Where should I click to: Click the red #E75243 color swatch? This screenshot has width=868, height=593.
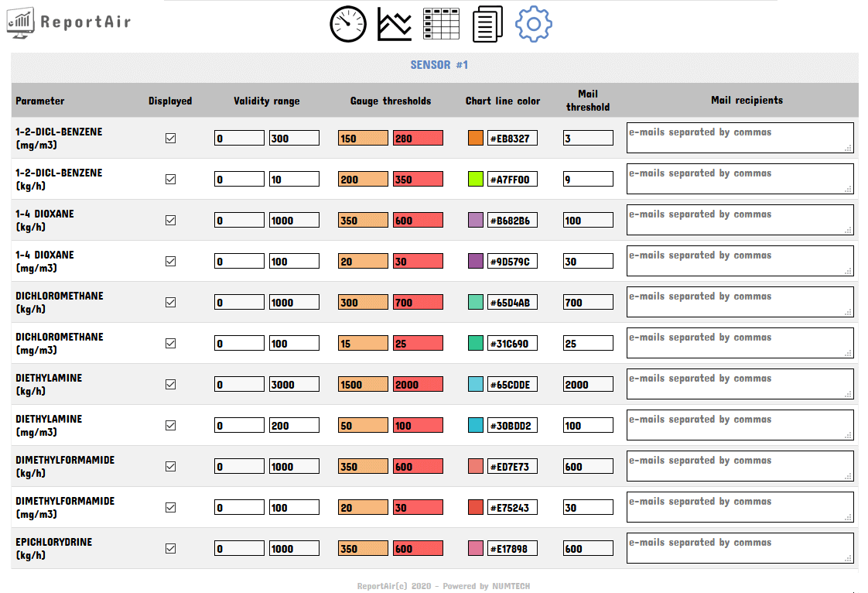coord(476,508)
